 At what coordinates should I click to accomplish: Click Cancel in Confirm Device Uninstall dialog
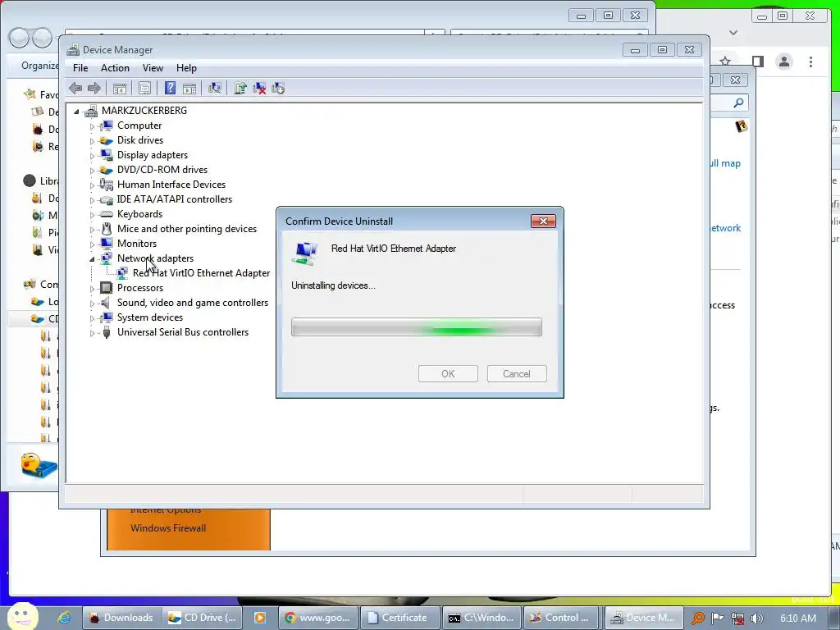pos(517,374)
